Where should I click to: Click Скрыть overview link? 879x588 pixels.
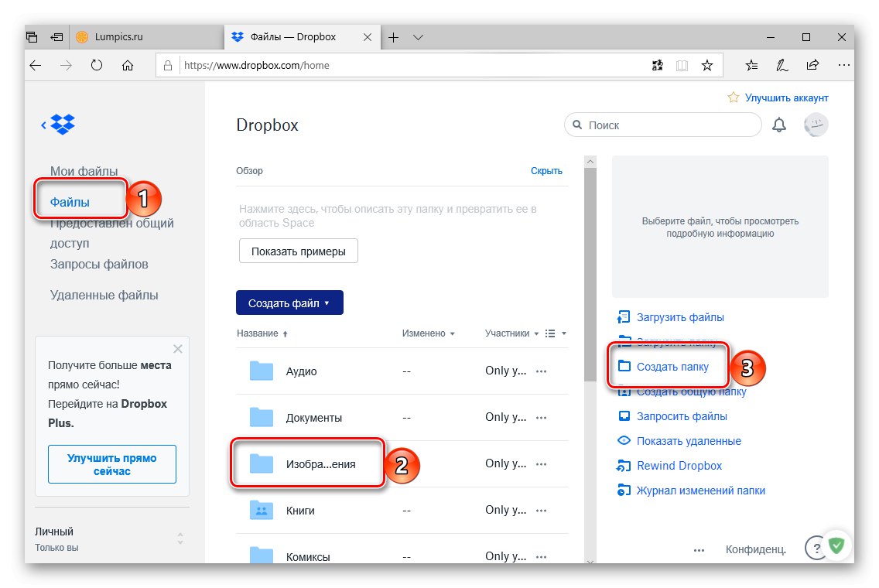point(546,170)
